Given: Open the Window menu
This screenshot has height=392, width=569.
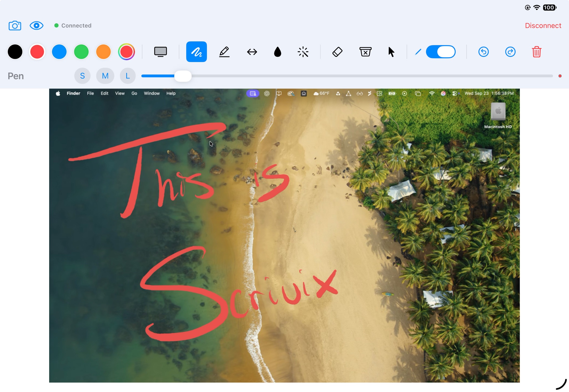Looking at the screenshot, I should 152,93.
